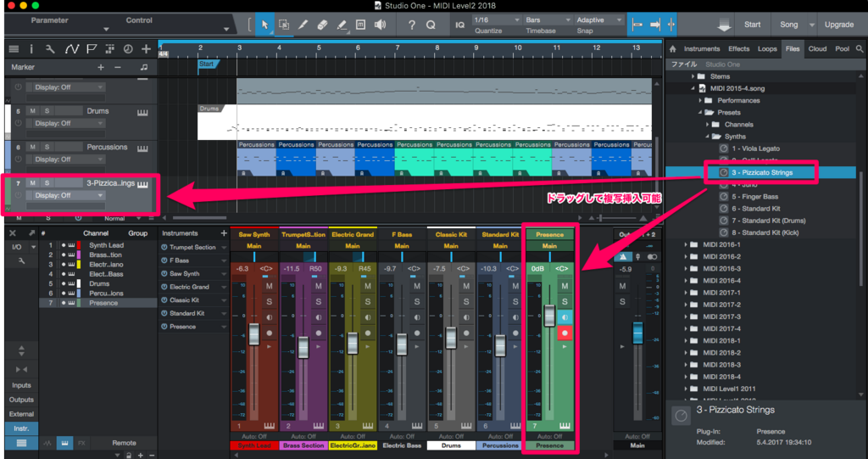Toggle monitor on Presence mixer channel
This screenshot has height=459, width=868.
tap(565, 317)
